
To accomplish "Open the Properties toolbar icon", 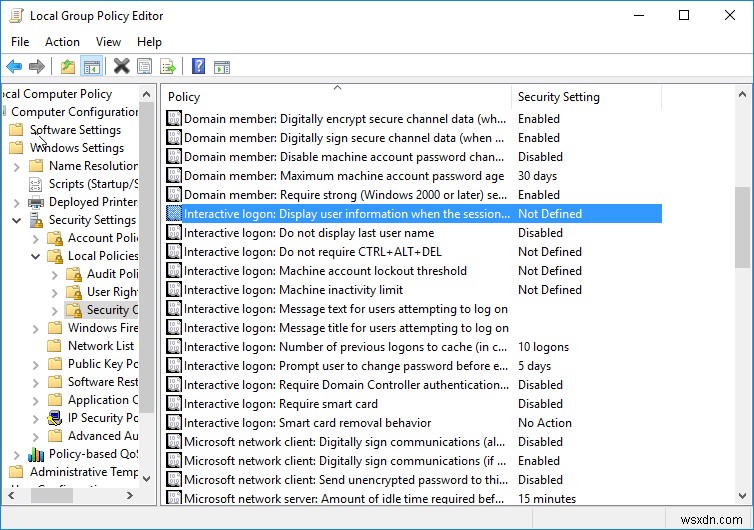I will [144, 66].
